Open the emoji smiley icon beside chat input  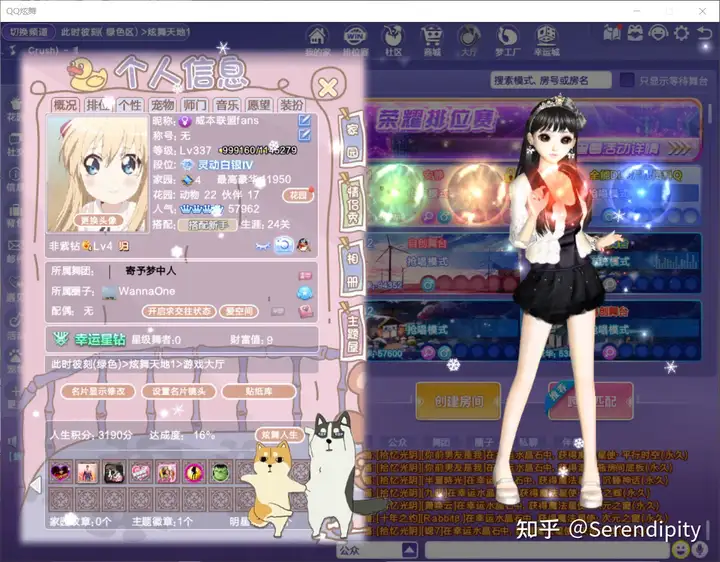pyautogui.click(x=680, y=549)
